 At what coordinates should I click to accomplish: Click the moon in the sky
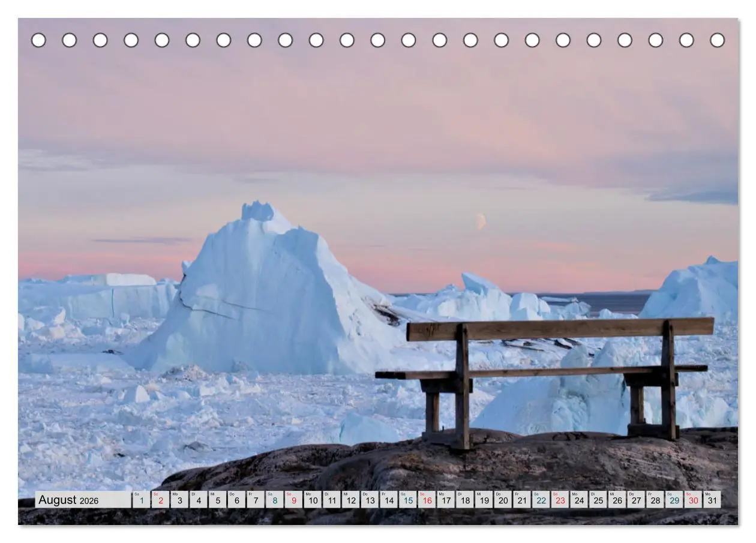tap(481, 221)
